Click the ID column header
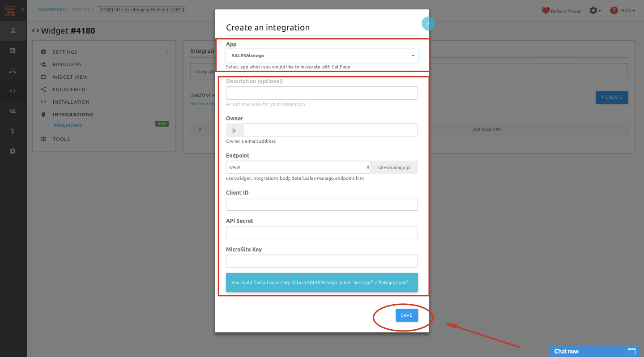Image resolution: width=644 pixels, height=357 pixels. 200,129
